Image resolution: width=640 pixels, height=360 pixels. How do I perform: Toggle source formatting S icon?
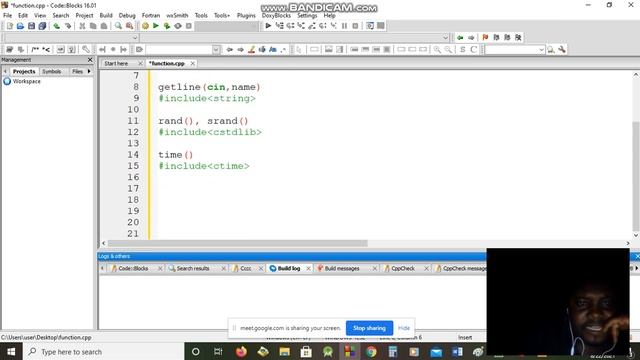tap(462, 49)
